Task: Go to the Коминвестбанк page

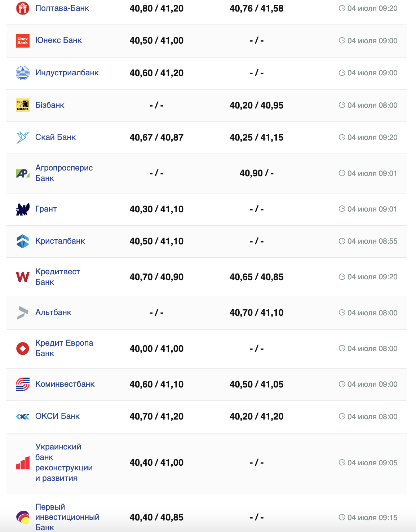Action: coord(65,384)
